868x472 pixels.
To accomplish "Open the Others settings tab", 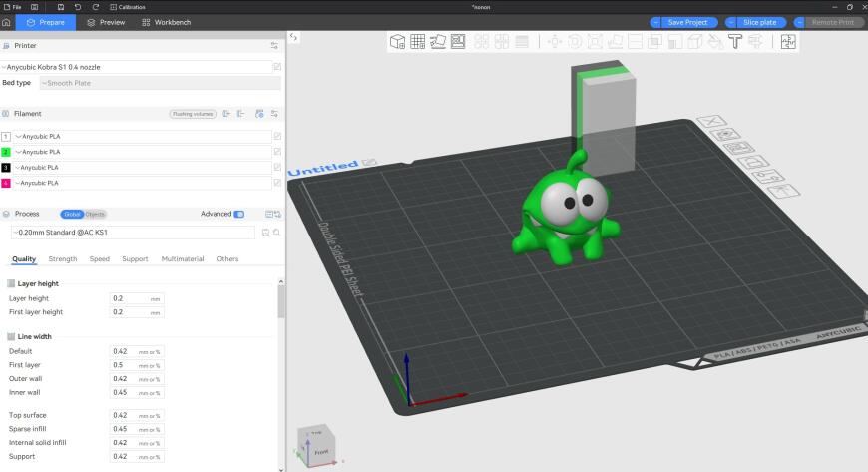I will (227, 259).
